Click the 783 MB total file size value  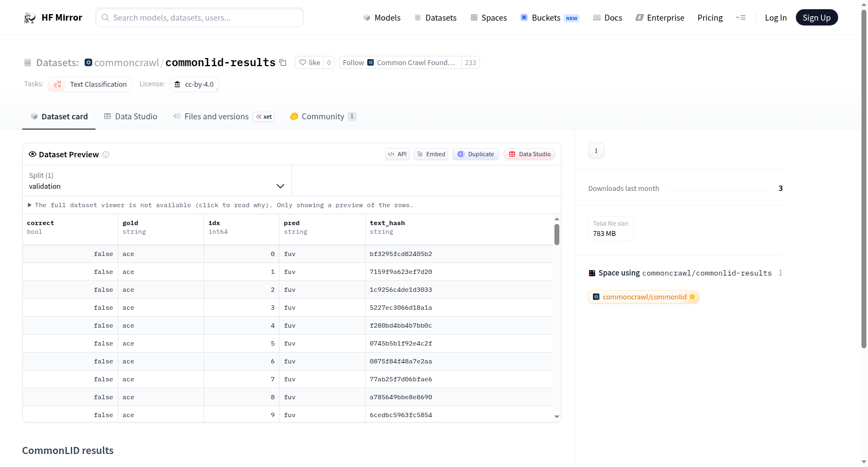[604, 234]
